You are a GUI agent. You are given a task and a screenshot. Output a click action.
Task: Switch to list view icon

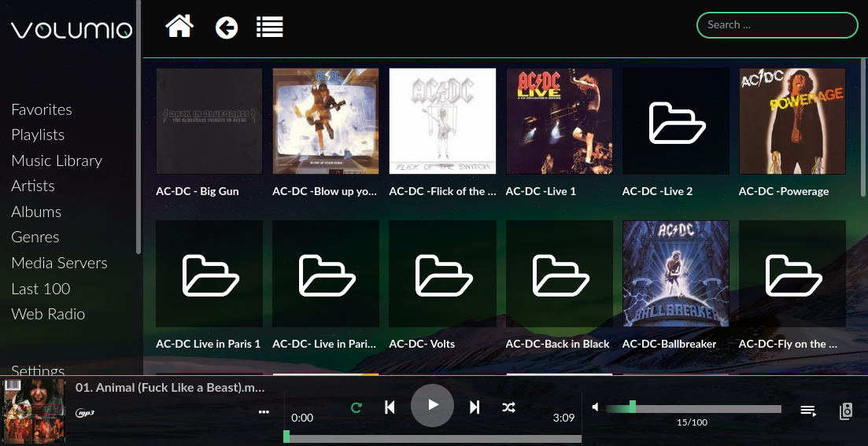click(x=270, y=27)
